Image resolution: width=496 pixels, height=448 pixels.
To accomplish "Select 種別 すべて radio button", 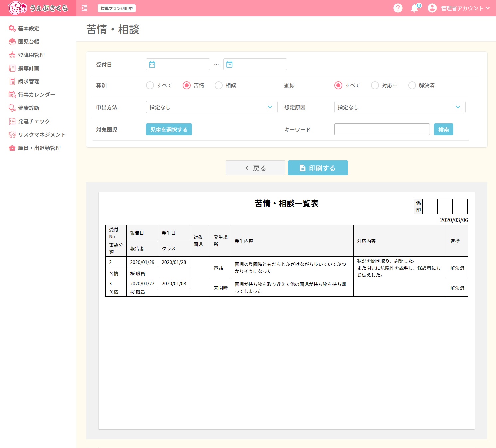I will tap(150, 85).
